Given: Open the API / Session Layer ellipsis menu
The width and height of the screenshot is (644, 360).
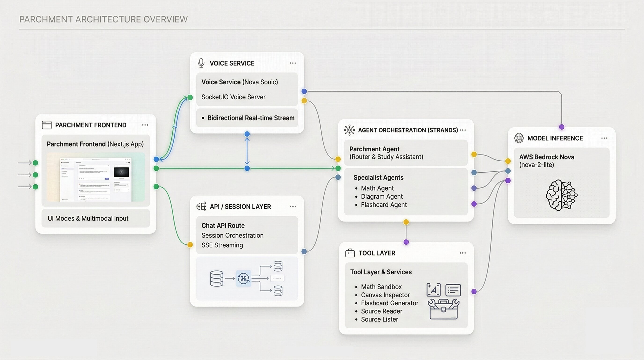Looking at the screenshot, I should [293, 206].
